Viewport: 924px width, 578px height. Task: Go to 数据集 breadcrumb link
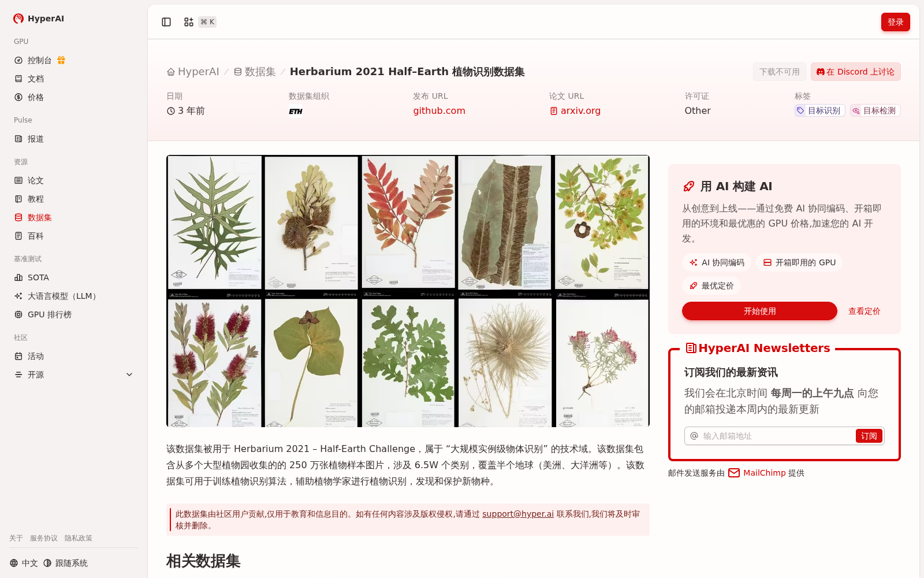point(255,72)
